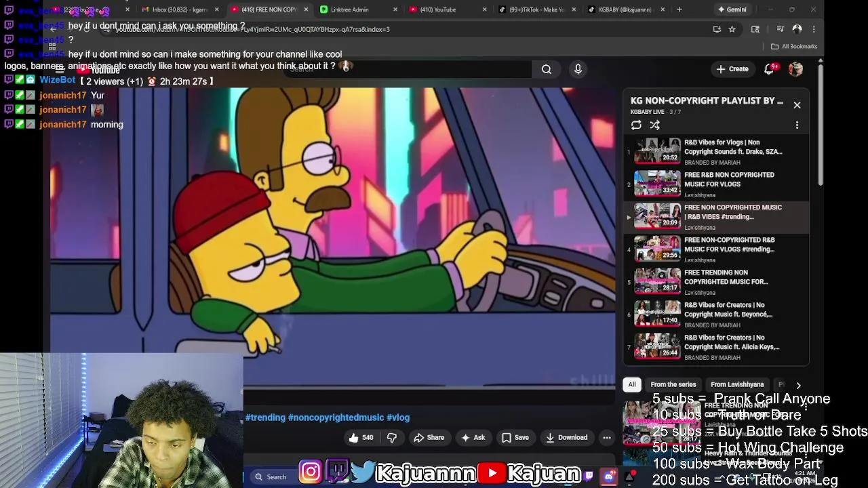868x488 pixels.
Task: Open the YouTube account avatar menu
Action: pyautogui.click(x=795, y=69)
